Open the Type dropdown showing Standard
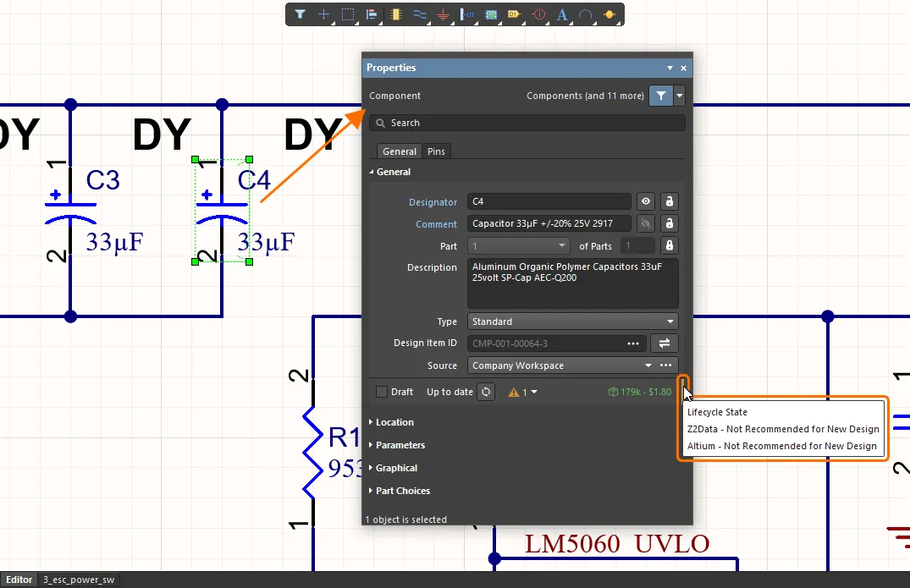 pos(572,321)
